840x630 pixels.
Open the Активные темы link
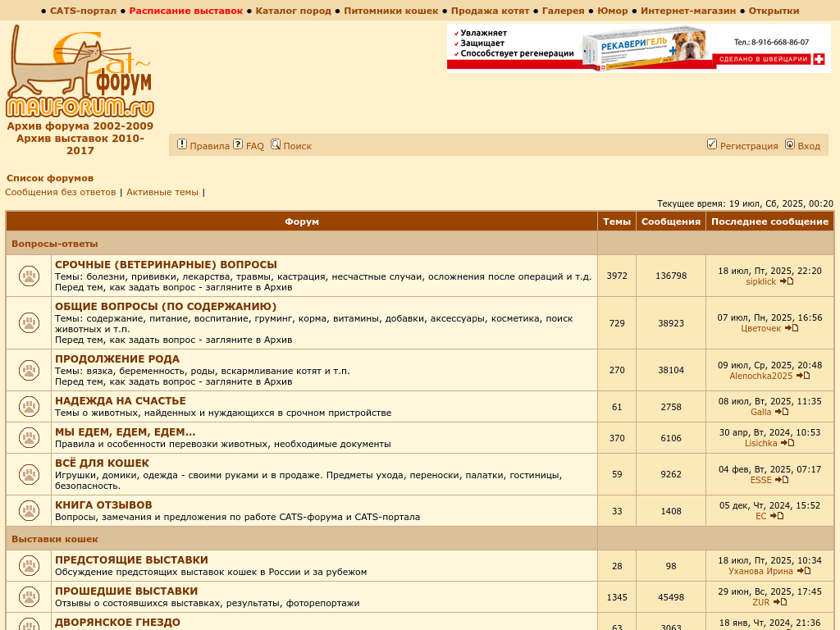pyautogui.click(x=162, y=192)
